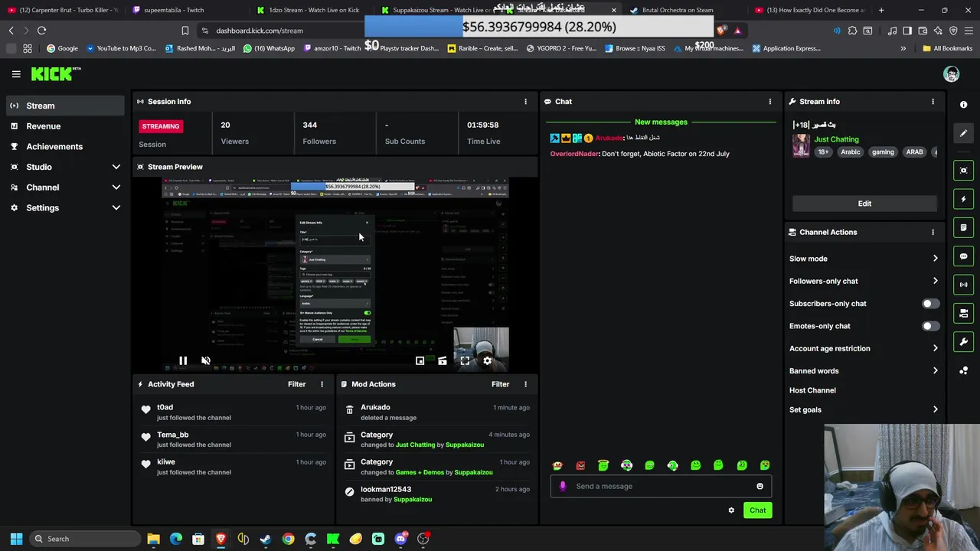Switch to 1dzo Stream Kick tab
The height and width of the screenshot is (551, 980).
coord(312,10)
